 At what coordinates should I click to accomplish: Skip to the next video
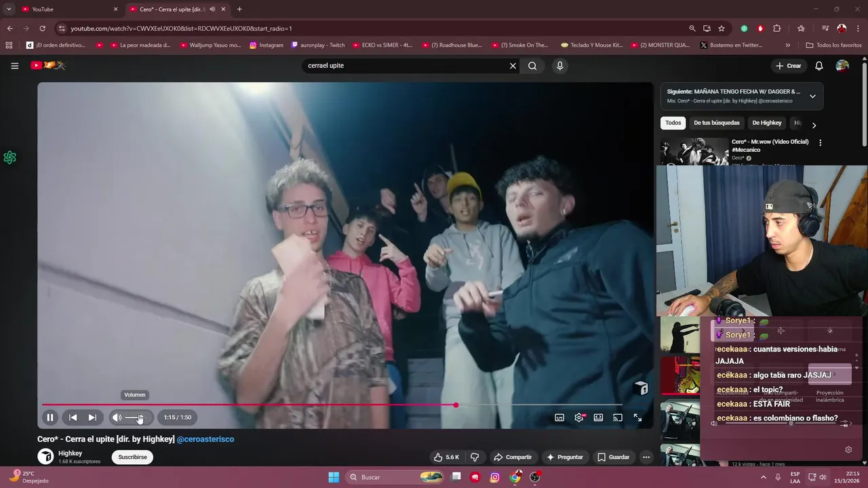point(92,418)
